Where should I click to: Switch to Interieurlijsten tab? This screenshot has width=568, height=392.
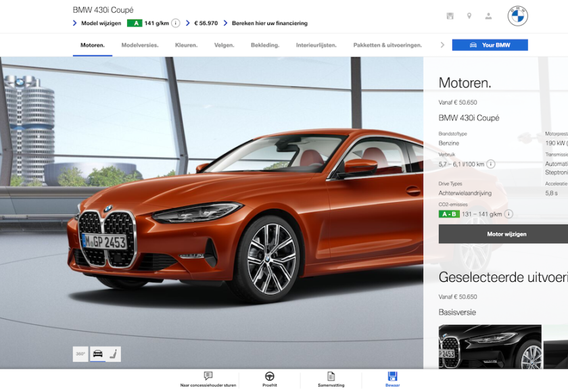point(316,45)
